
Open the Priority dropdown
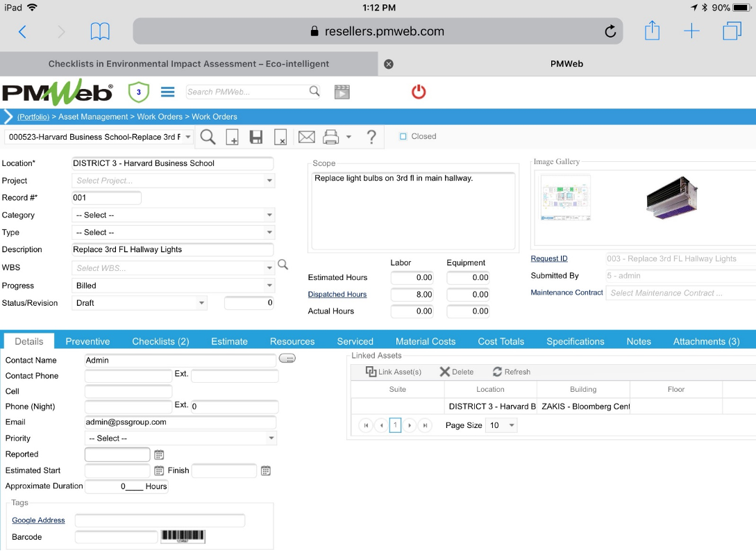point(271,438)
